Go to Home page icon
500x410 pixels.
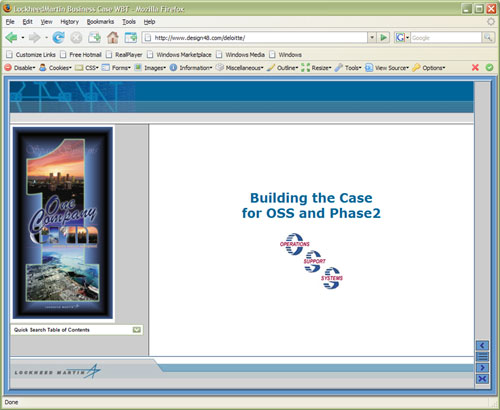[x=113, y=38]
